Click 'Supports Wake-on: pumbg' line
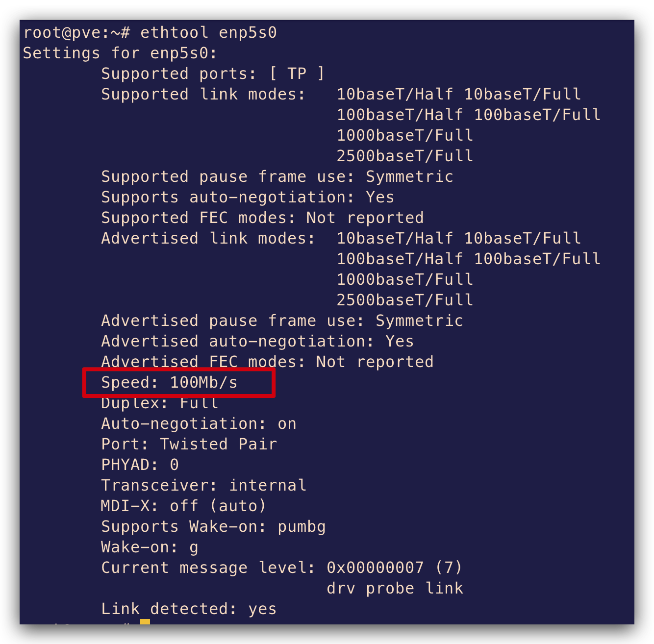 [213, 526]
